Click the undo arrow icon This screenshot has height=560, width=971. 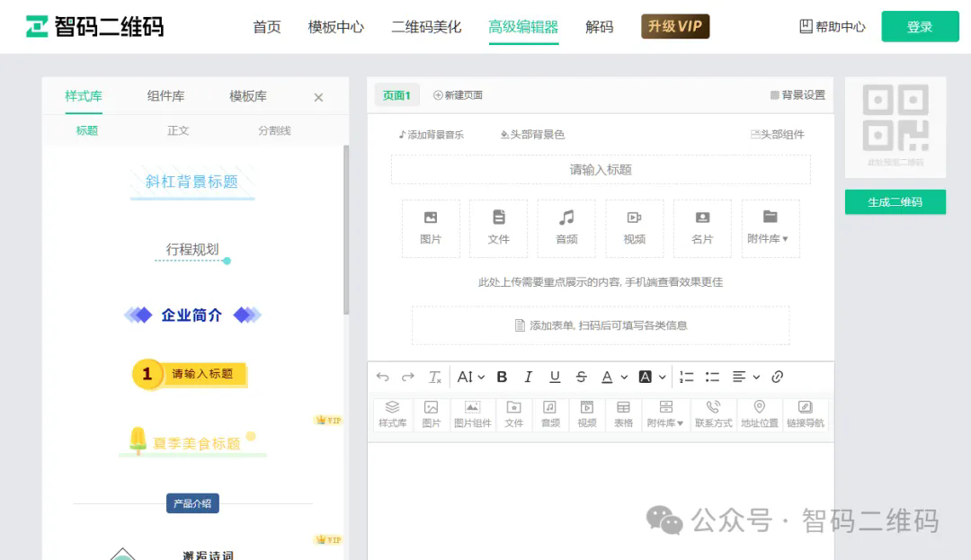pos(383,377)
